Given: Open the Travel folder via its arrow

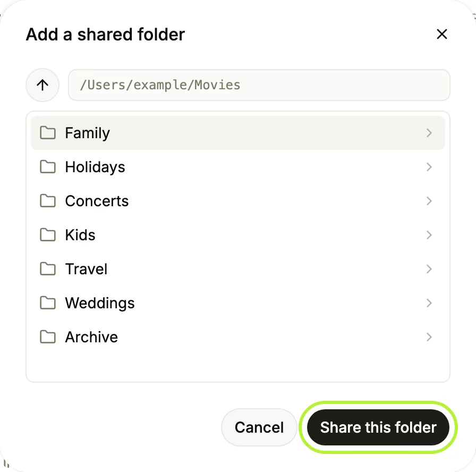Looking at the screenshot, I should pyautogui.click(x=429, y=269).
